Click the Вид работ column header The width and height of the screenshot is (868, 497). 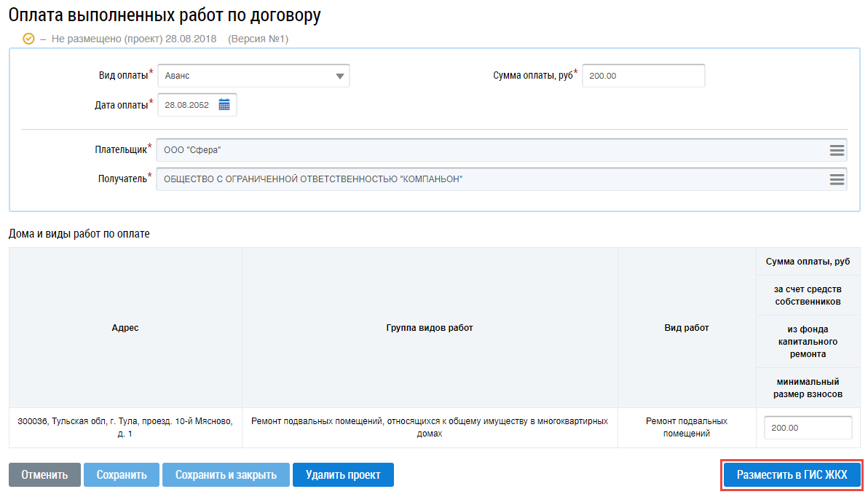coord(687,328)
